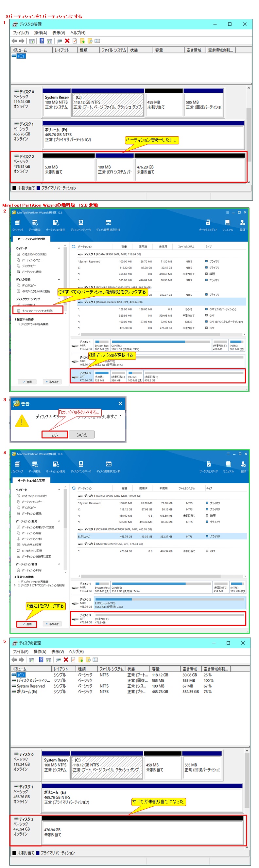Click refresh icon beside パーティション header, MiniTool 1-pending window

click(74, 246)
